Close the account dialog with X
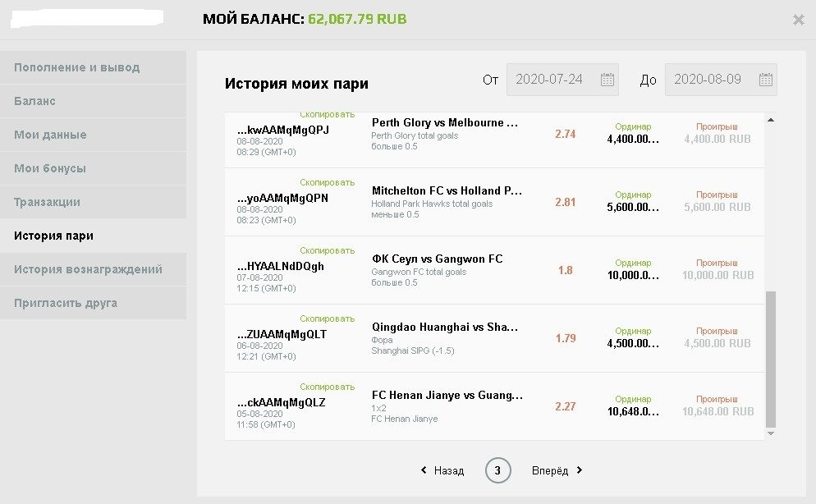Image resolution: width=816 pixels, height=504 pixels. [798, 20]
